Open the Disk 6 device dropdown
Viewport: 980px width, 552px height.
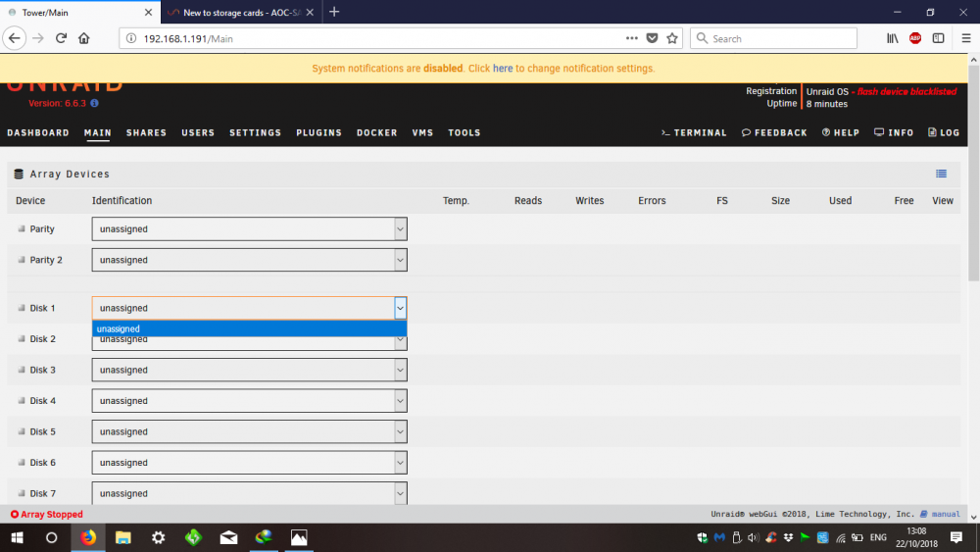249,462
